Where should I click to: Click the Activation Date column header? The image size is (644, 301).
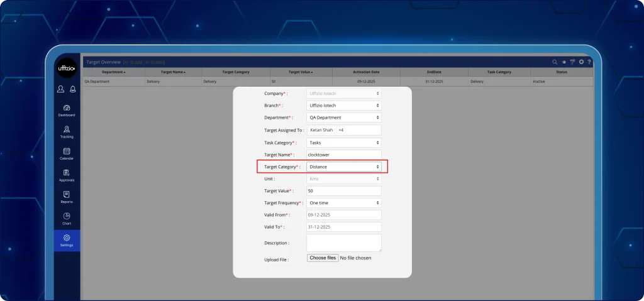(366, 72)
